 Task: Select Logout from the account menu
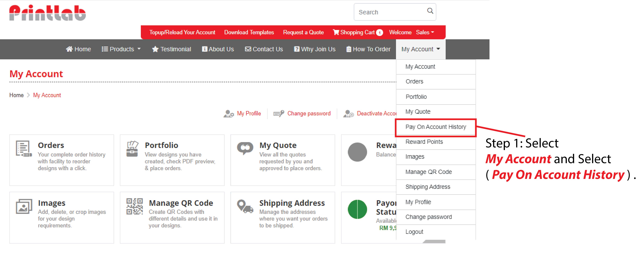414,232
